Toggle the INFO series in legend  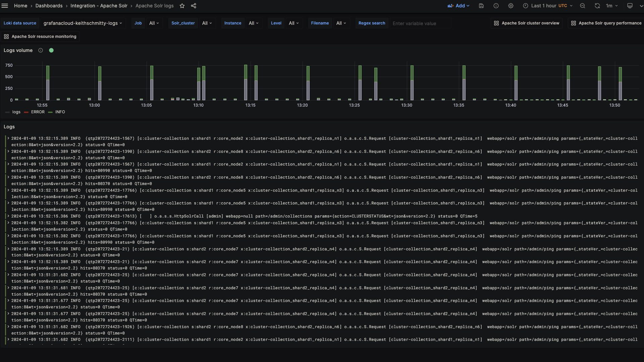pyautogui.click(x=60, y=112)
